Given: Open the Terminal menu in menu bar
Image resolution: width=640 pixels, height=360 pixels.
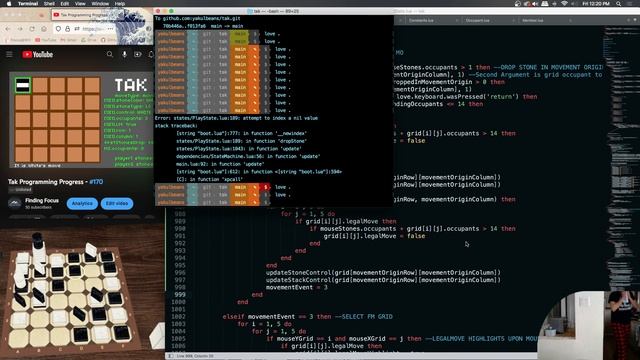Looking at the screenshot, I should point(28,4).
